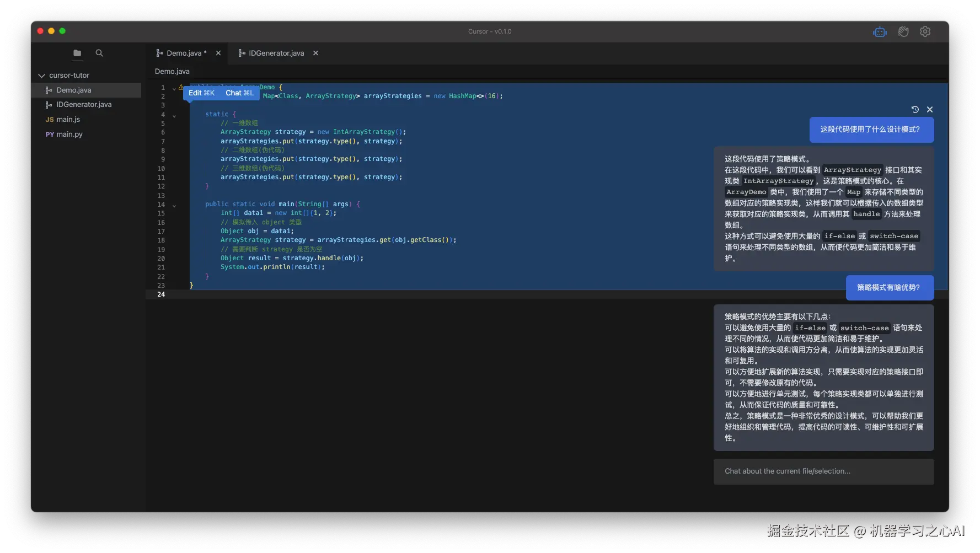Screen dimensions: 980x553
Task: Open main.js in file tree
Action: pos(87,119)
